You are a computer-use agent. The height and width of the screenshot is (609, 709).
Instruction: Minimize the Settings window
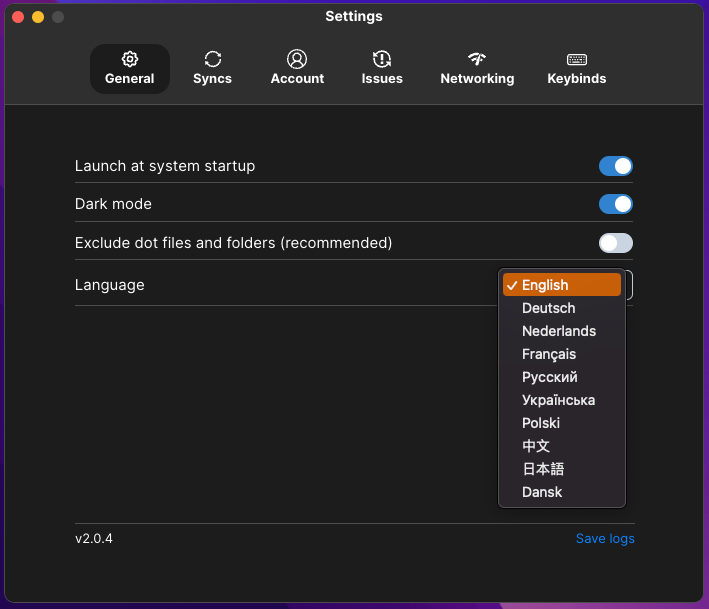tap(38, 17)
